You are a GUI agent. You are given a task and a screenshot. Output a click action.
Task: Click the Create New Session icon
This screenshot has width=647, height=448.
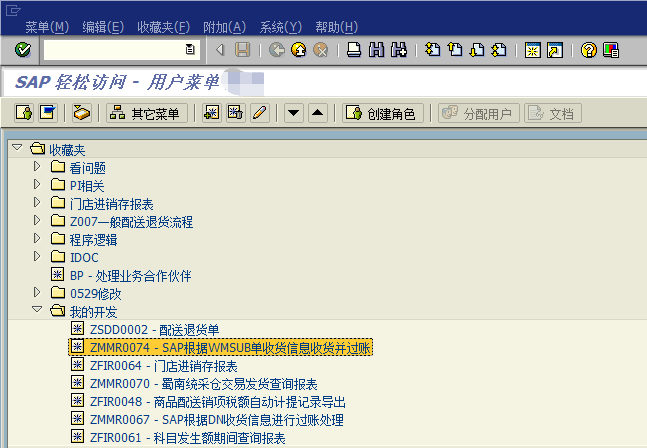[x=533, y=50]
